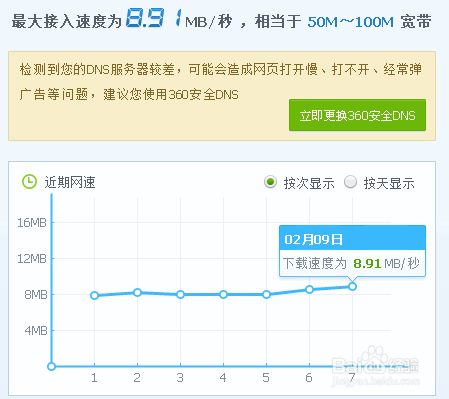Click the 16MB axis label
The width and height of the screenshot is (449, 399).
[32, 222]
